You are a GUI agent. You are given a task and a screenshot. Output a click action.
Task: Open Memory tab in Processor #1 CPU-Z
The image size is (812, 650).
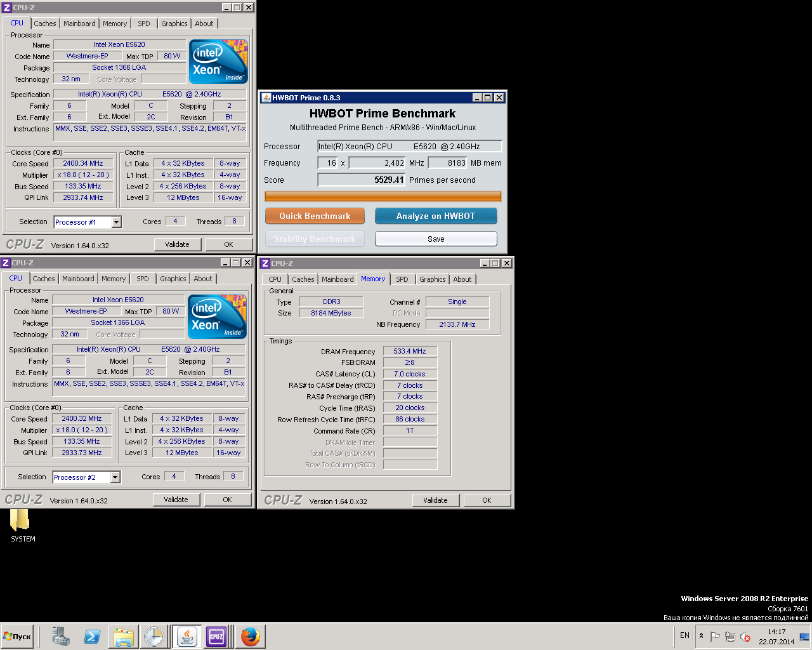pos(115,23)
